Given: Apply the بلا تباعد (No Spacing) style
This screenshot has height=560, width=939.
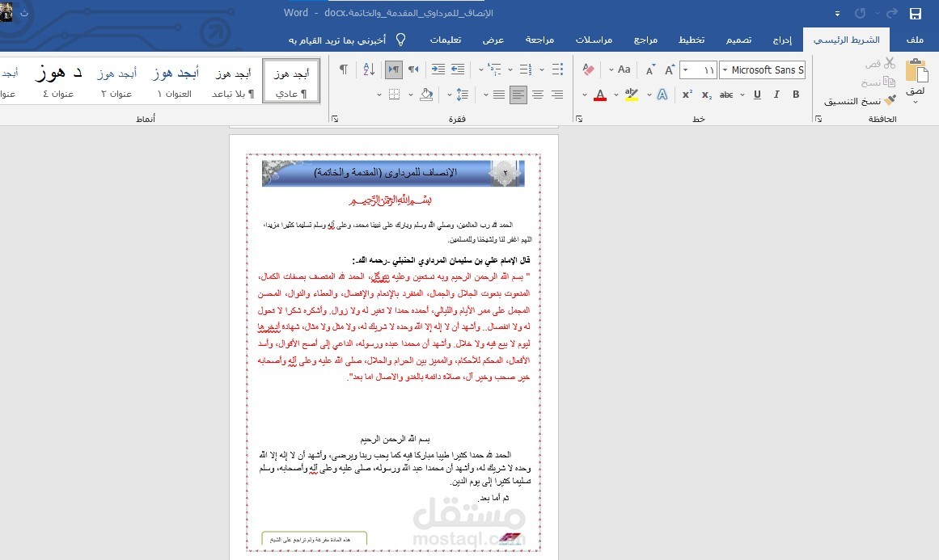Looking at the screenshot, I should coord(233,81).
